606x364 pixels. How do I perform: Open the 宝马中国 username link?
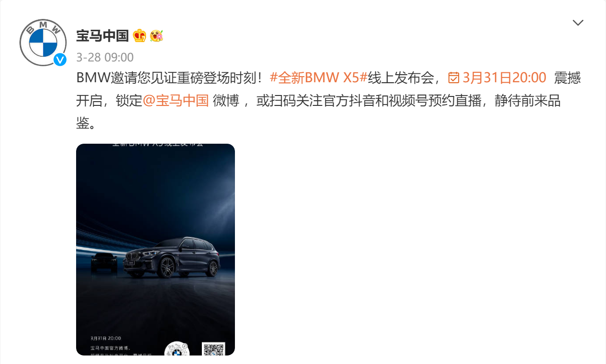click(103, 35)
